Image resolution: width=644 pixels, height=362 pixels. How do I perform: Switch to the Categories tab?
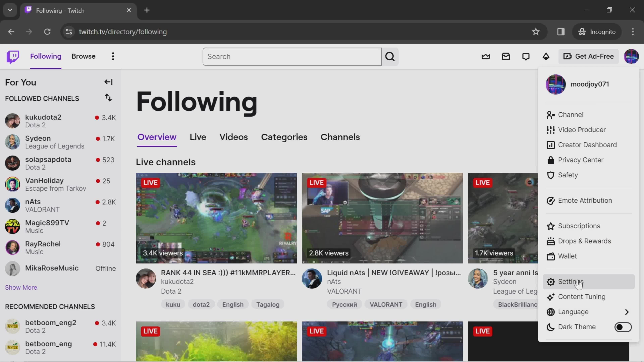pyautogui.click(x=284, y=137)
